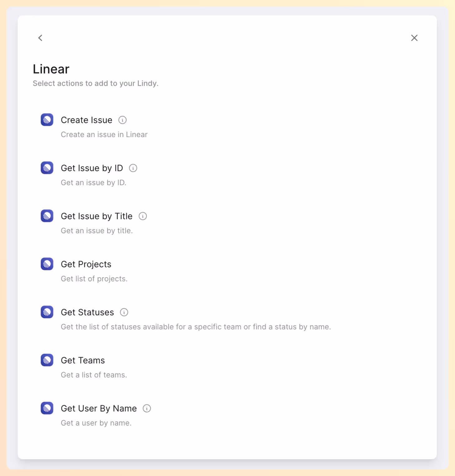Go back using the left chevron arrow
This screenshot has height=476, width=455.
pyautogui.click(x=40, y=38)
